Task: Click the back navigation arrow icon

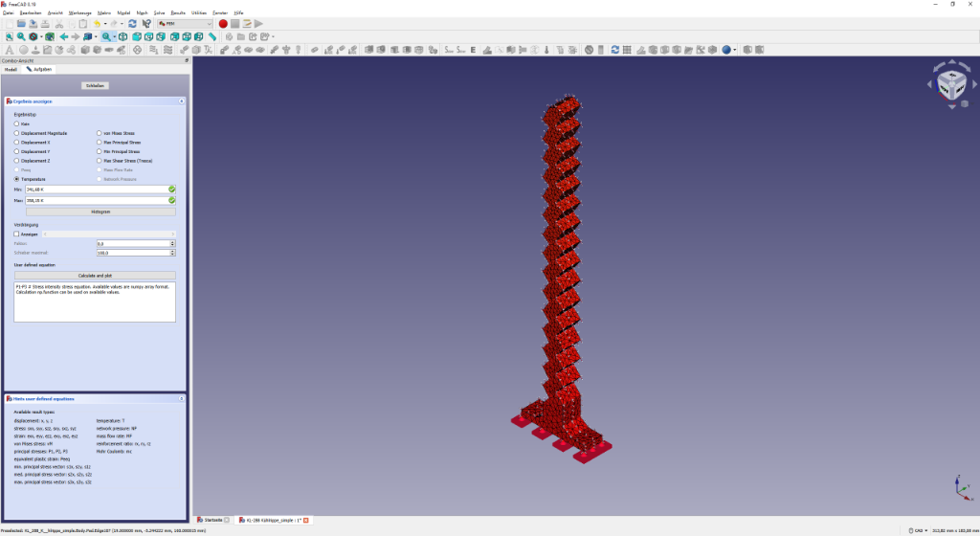Action: [x=63, y=36]
